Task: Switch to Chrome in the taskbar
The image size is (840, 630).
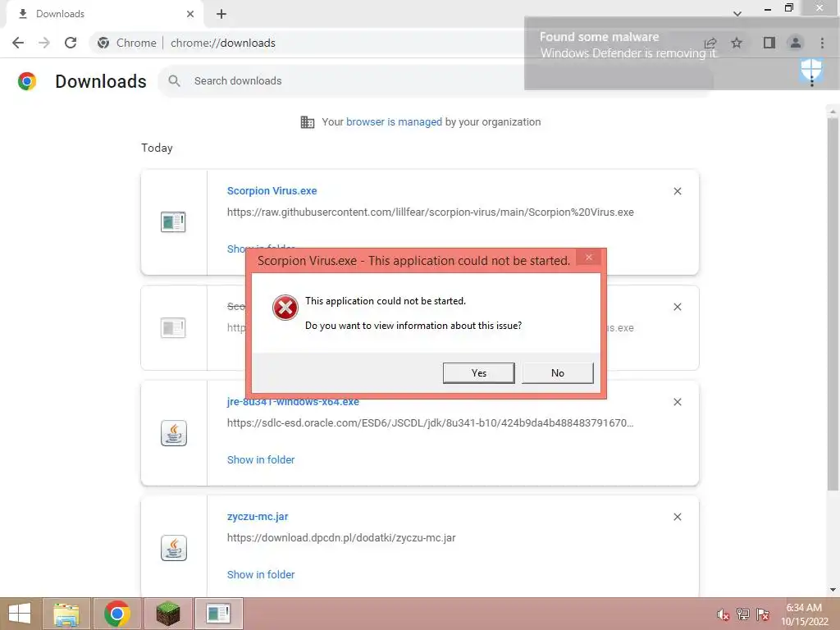Action: click(116, 614)
